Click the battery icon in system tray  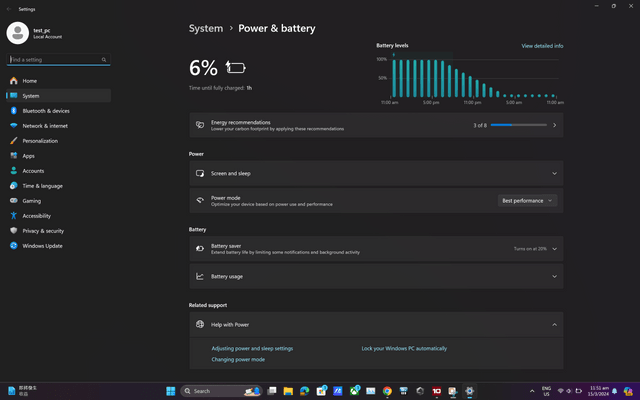tap(578, 391)
